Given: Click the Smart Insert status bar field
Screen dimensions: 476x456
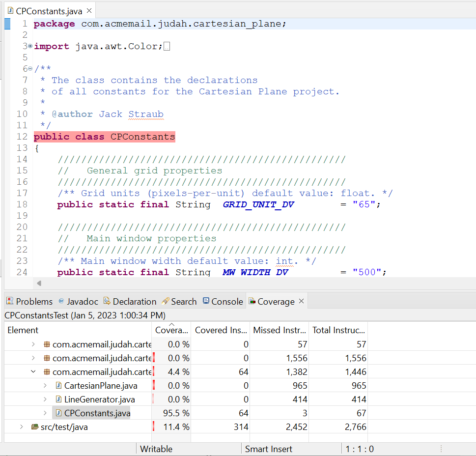Looking at the screenshot, I should pyautogui.click(x=268, y=449).
